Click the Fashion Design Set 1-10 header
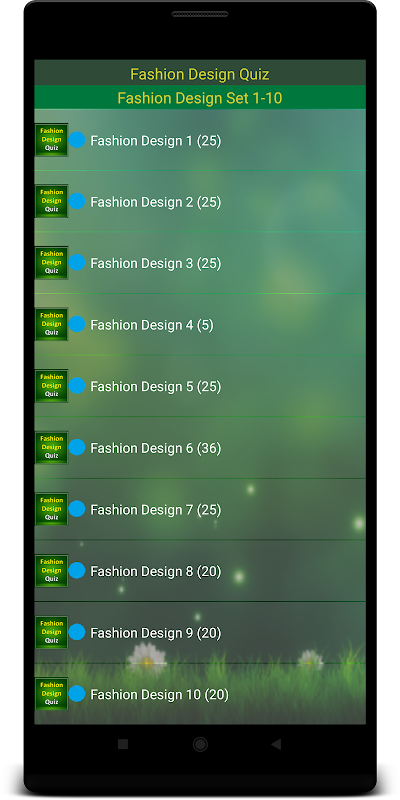The image size is (400, 800). (200, 97)
